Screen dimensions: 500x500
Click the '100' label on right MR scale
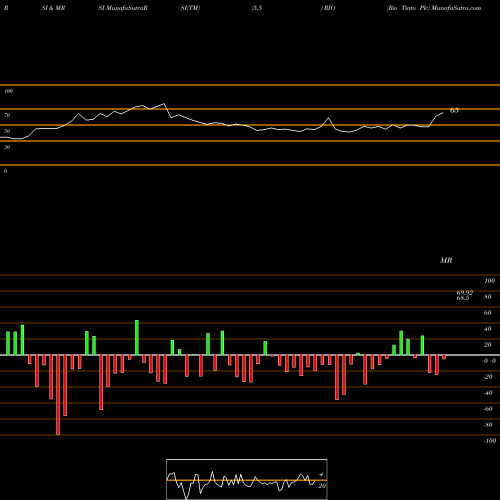489,281
